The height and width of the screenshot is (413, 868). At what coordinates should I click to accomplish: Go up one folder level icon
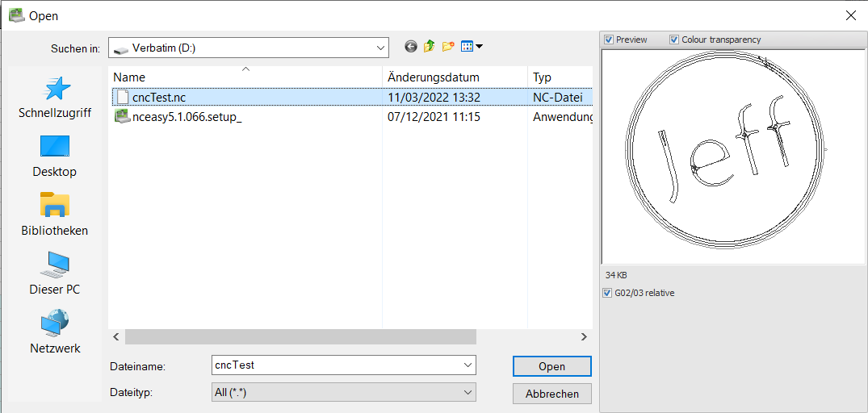(429, 47)
